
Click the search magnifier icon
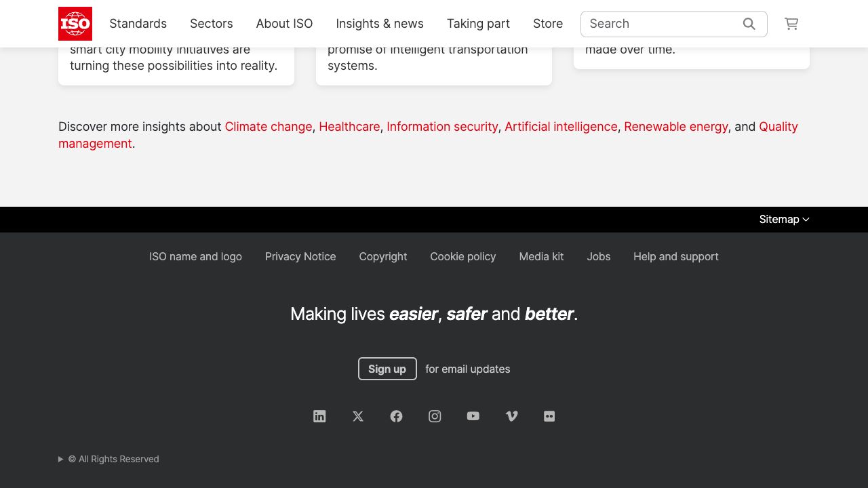tap(749, 24)
